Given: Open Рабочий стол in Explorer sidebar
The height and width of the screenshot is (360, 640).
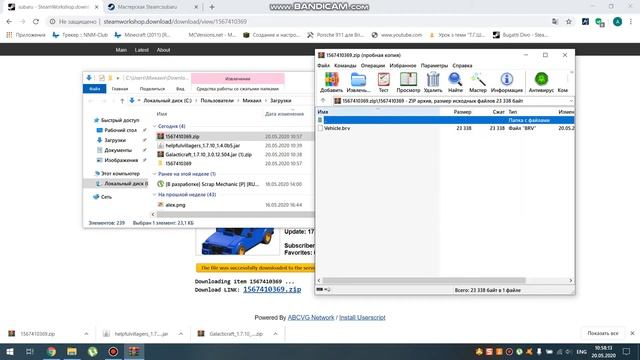Looking at the screenshot, I should coord(120,130).
